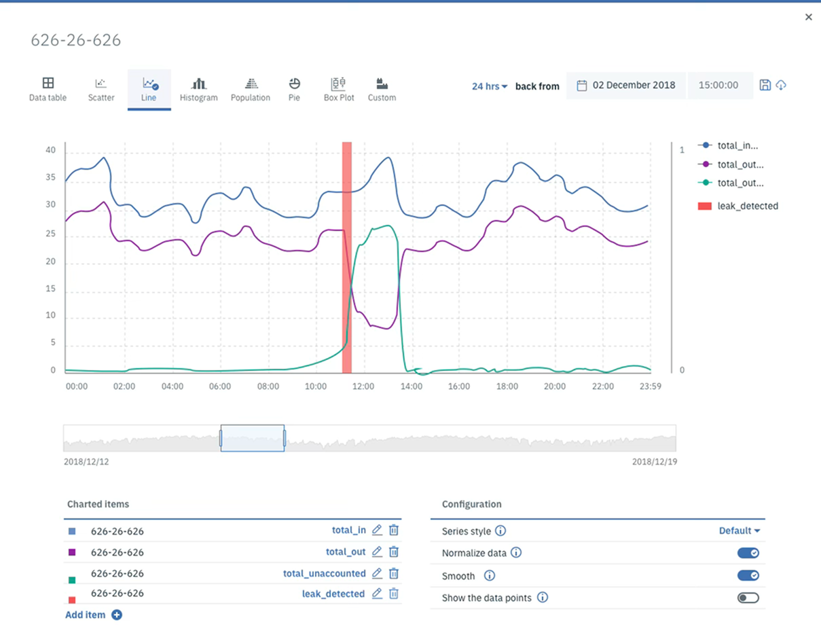The image size is (821, 644).
Task: Click the cloud download icon
Action: pos(781,85)
